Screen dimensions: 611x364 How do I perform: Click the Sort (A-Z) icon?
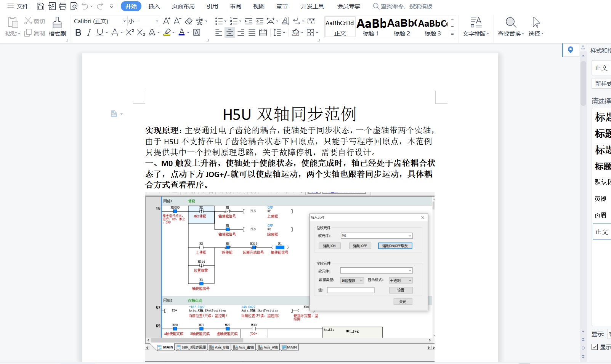(285, 21)
